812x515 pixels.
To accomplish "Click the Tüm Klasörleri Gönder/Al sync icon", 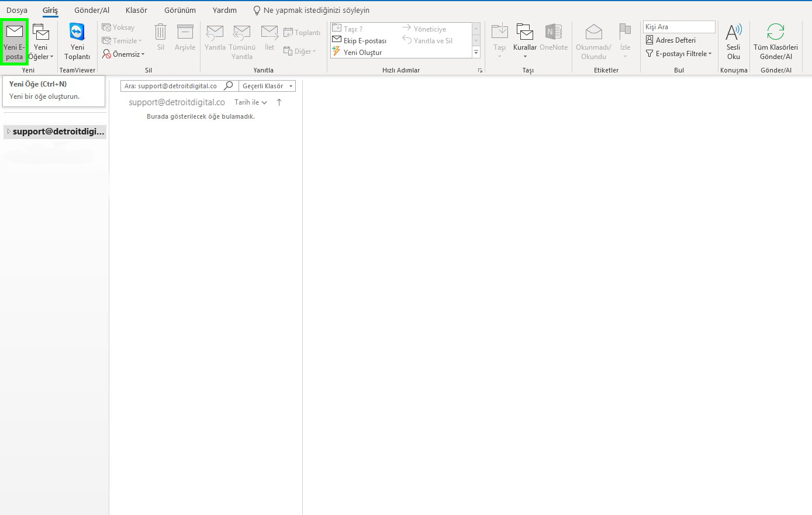I will coord(776,40).
